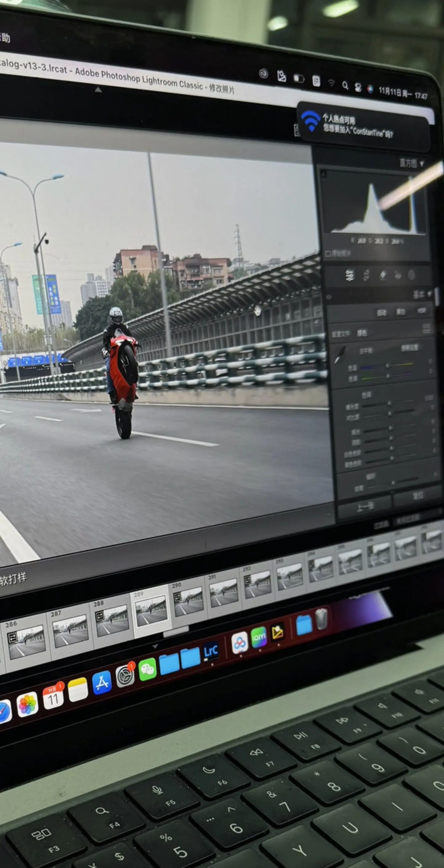Toggle shadow clipping indicator in histogram corner

click(324, 175)
